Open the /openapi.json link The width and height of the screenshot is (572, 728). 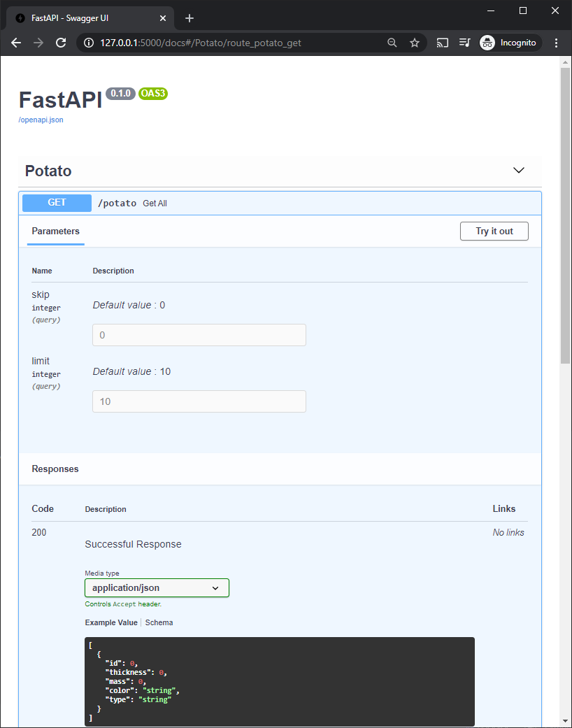point(41,120)
